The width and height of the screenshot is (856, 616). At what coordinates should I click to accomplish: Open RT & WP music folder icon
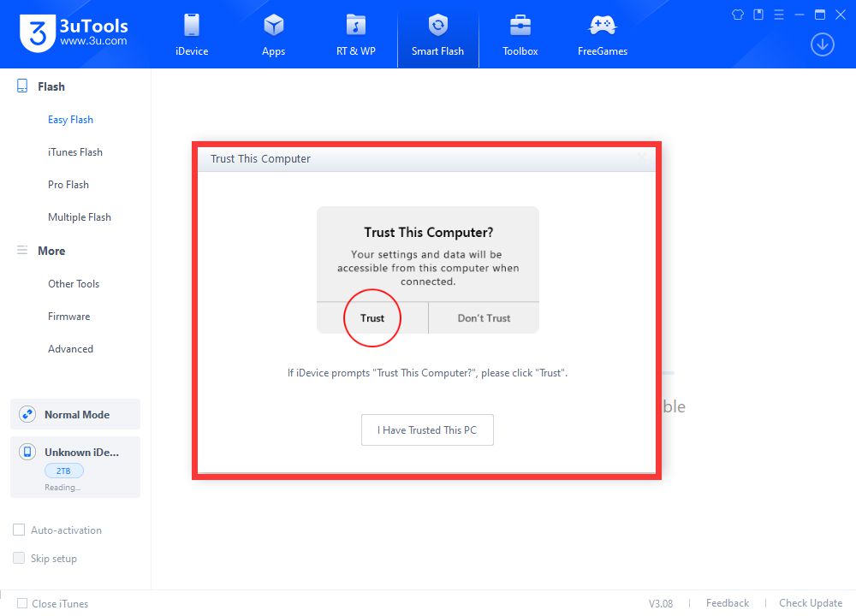356,25
